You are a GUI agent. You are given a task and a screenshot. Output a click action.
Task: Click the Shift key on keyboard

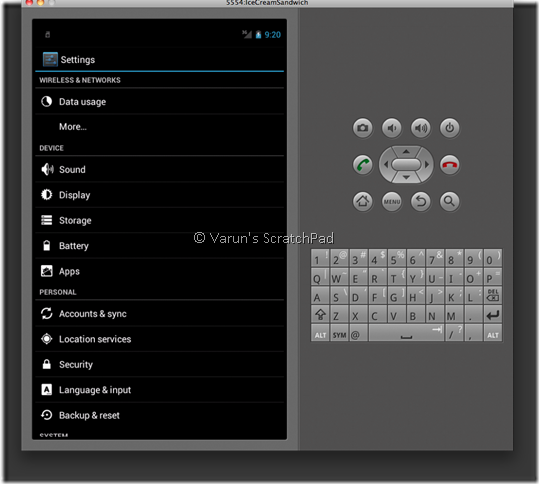pos(320,314)
